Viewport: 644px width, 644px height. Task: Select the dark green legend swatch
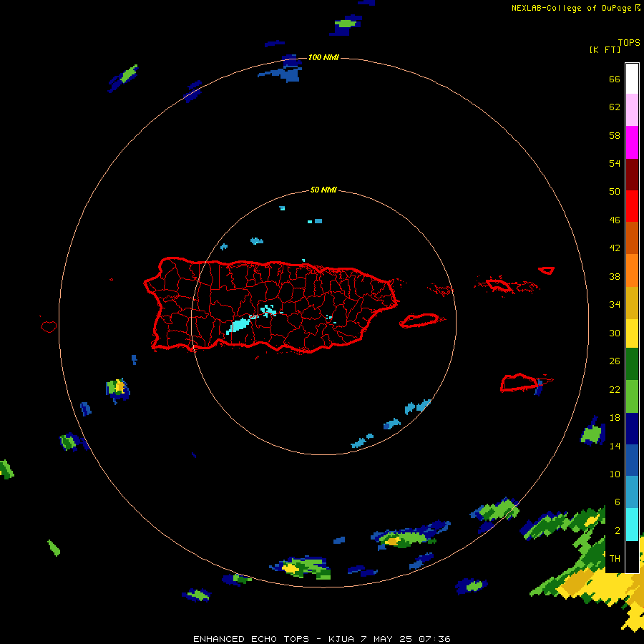(632, 364)
